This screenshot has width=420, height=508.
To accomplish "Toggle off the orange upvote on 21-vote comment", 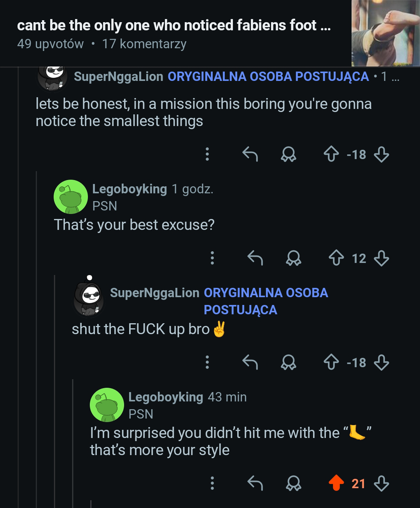I will tap(336, 482).
